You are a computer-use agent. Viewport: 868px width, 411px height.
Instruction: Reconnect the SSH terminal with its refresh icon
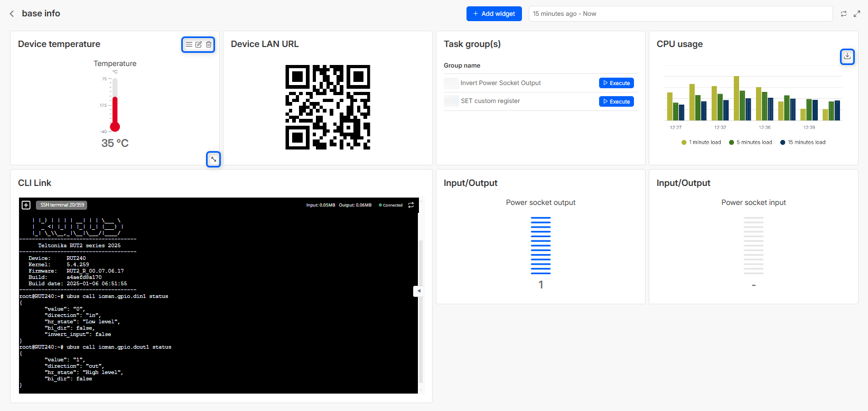click(x=411, y=205)
